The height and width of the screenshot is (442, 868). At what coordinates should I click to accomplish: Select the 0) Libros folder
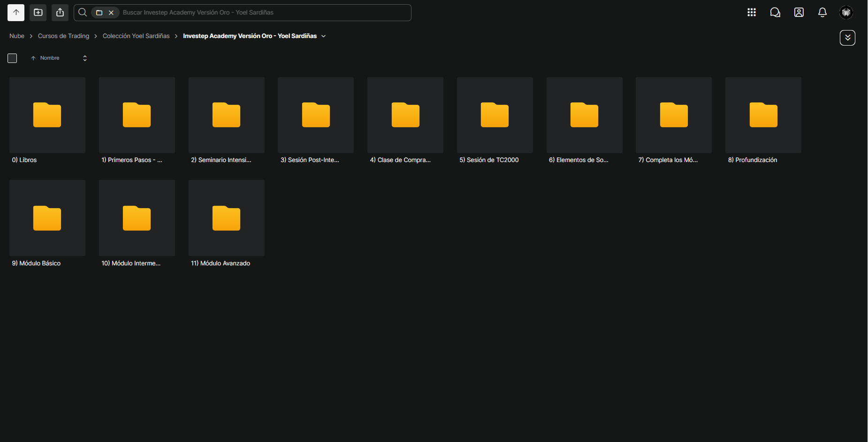tap(47, 121)
